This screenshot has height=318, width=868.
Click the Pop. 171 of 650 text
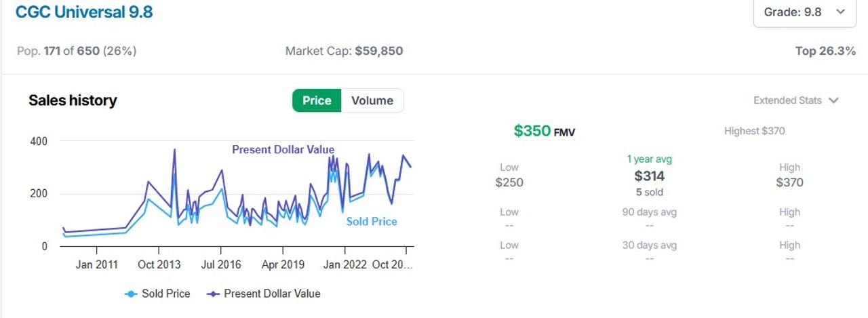point(77,51)
